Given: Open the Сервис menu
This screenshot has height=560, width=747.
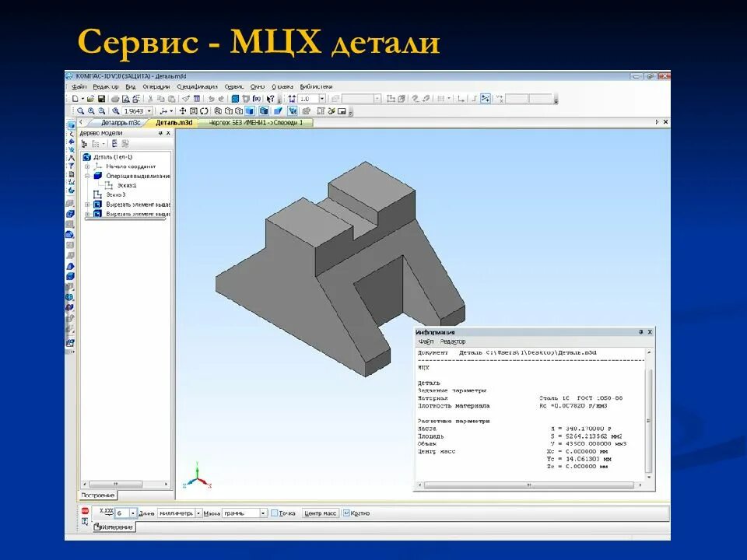Looking at the screenshot, I should (234, 86).
